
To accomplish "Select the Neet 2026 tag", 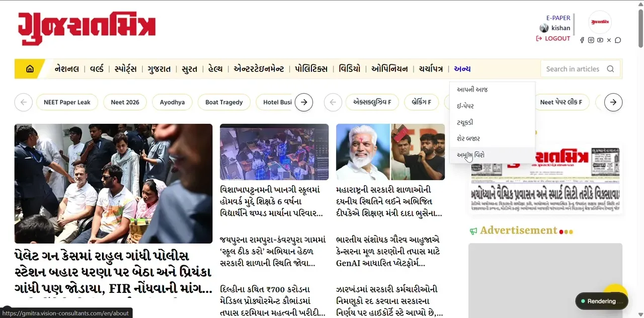I will point(125,102).
